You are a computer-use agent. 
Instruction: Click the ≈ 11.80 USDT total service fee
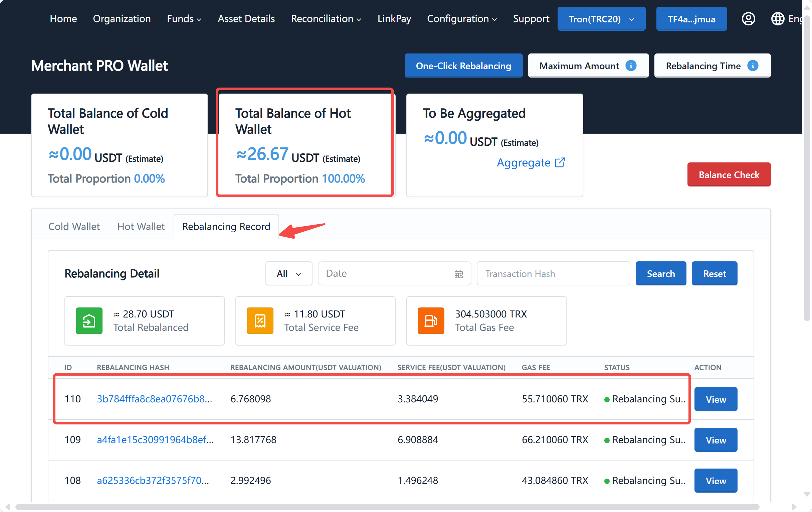(315, 314)
